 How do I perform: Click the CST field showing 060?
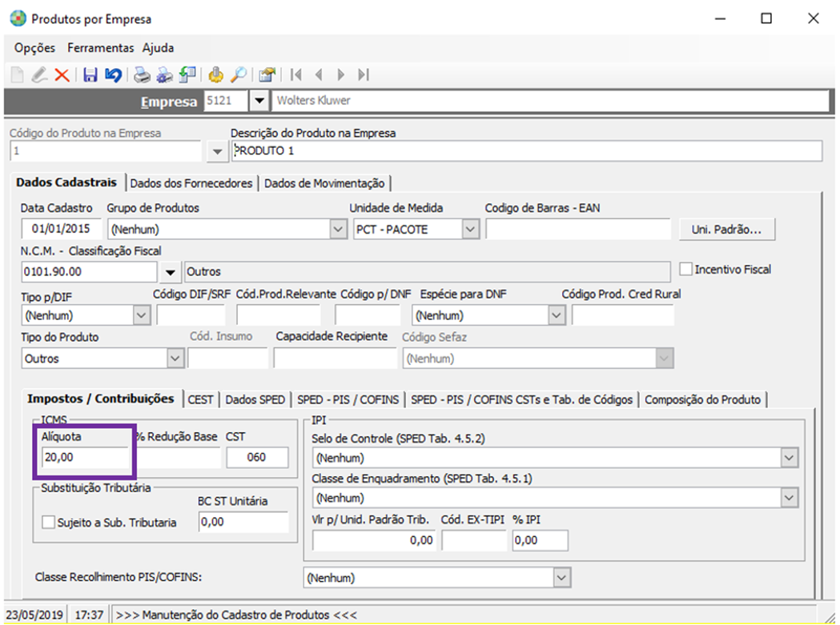[x=257, y=458]
